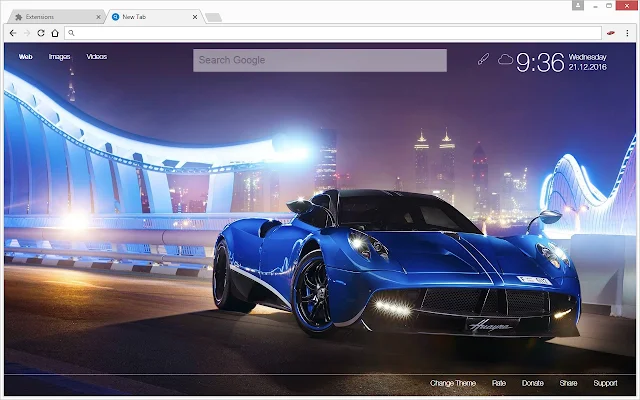Focus the browser address bar

point(333,33)
